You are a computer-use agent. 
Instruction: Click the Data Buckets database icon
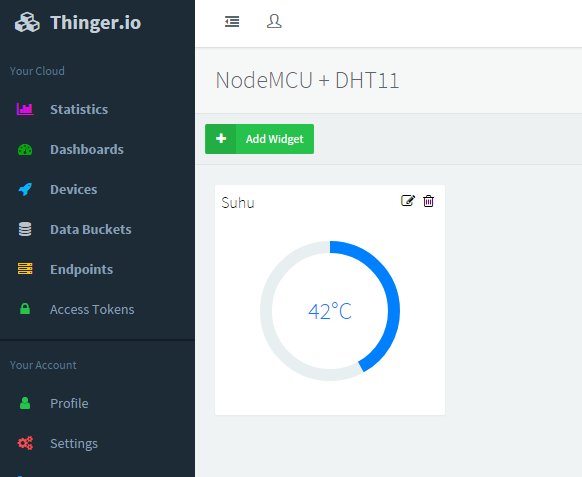[x=25, y=229]
